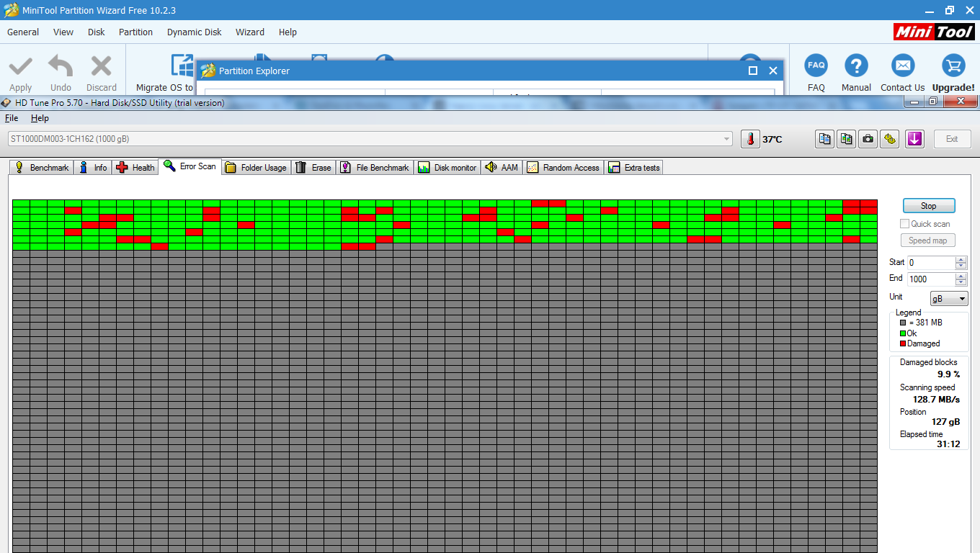Open MiniTool Disk menu
Viewport: 980px width, 553px height.
[x=97, y=32]
